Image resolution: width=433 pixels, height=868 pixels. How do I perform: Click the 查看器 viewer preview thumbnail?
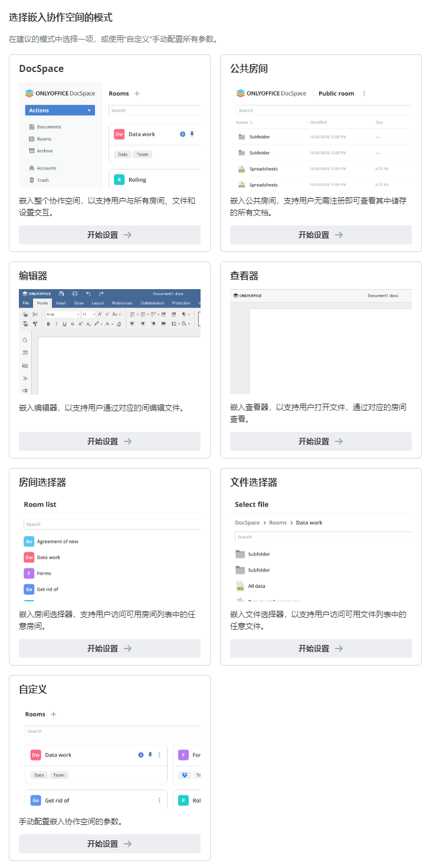point(321,342)
